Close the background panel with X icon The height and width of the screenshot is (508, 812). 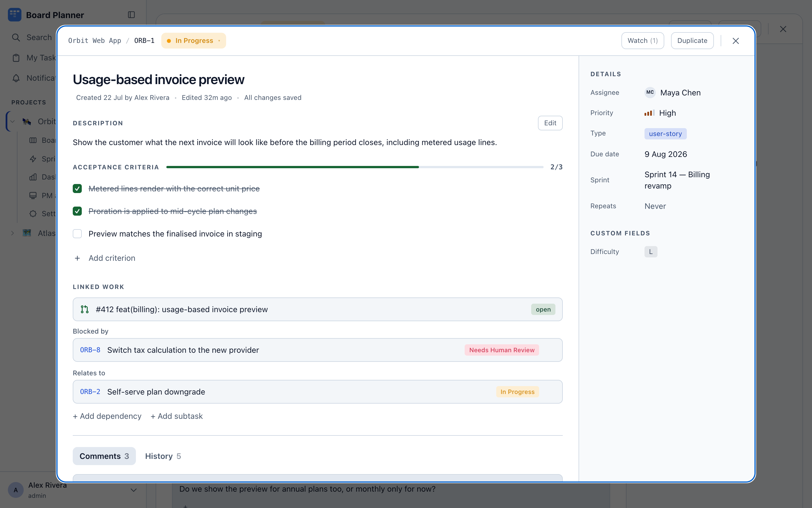[x=783, y=29]
